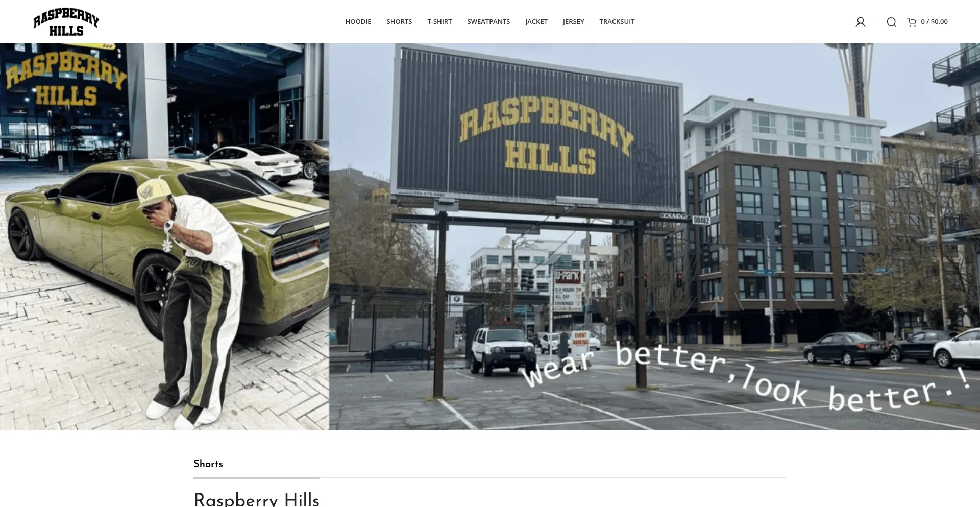Viewport: 980px width, 507px height.
Task: Select SWEATPANTS in the navigation
Action: 488,21
